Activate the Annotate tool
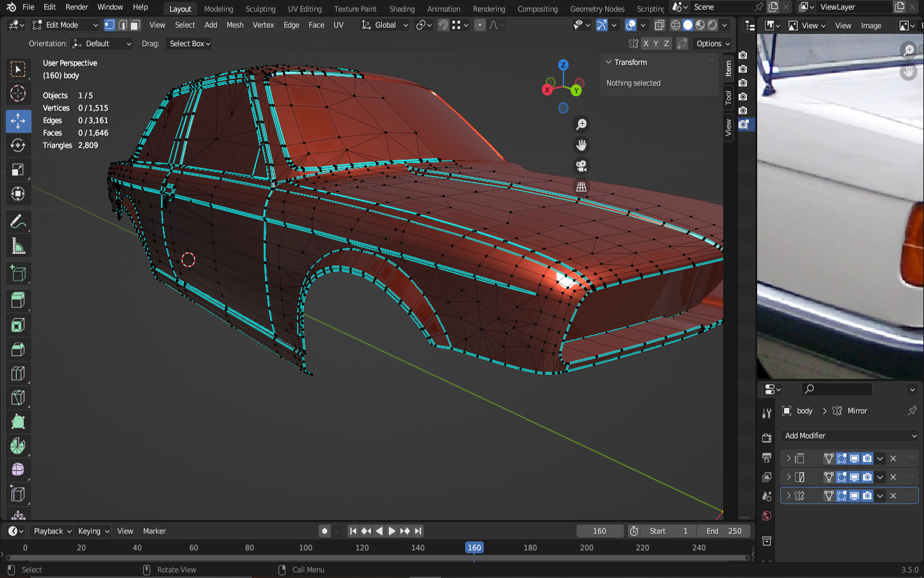 pyautogui.click(x=18, y=222)
